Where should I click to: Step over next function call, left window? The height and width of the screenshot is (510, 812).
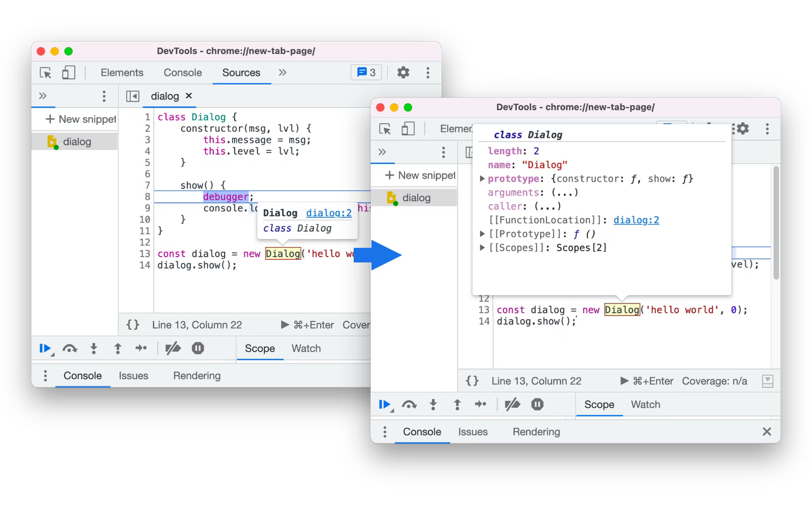(x=70, y=349)
